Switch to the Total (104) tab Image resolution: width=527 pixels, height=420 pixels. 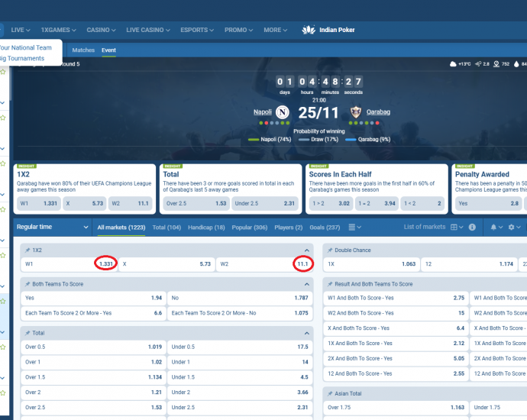pyautogui.click(x=167, y=228)
